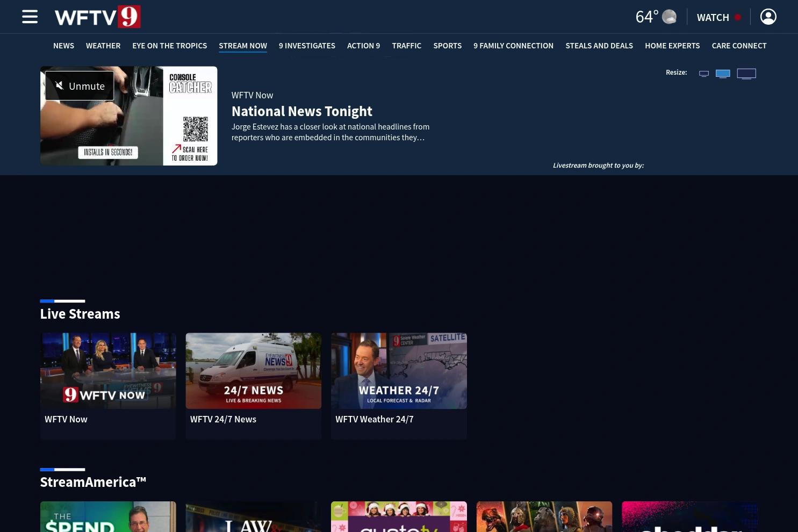Open STEALS AND DEALS section
Viewport: 798px width, 532px height.
pyautogui.click(x=599, y=46)
